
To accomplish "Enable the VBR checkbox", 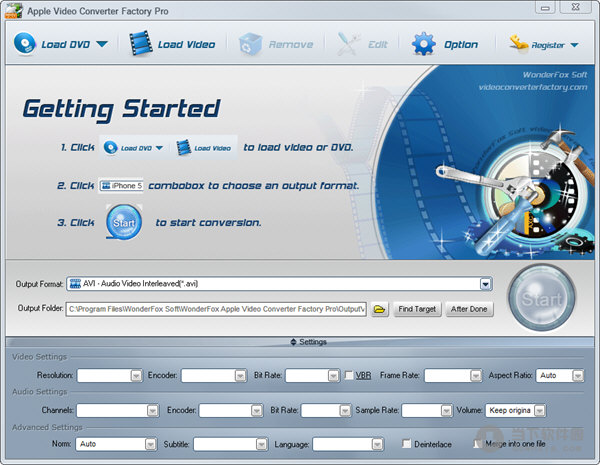I will pos(348,376).
